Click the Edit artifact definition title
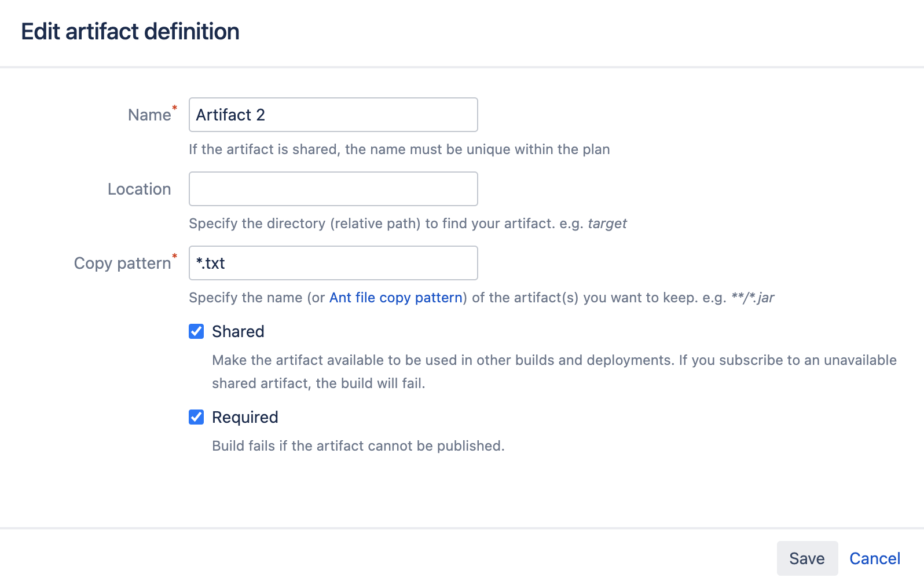Viewport: 924px width, 585px height. tap(130, 32)
